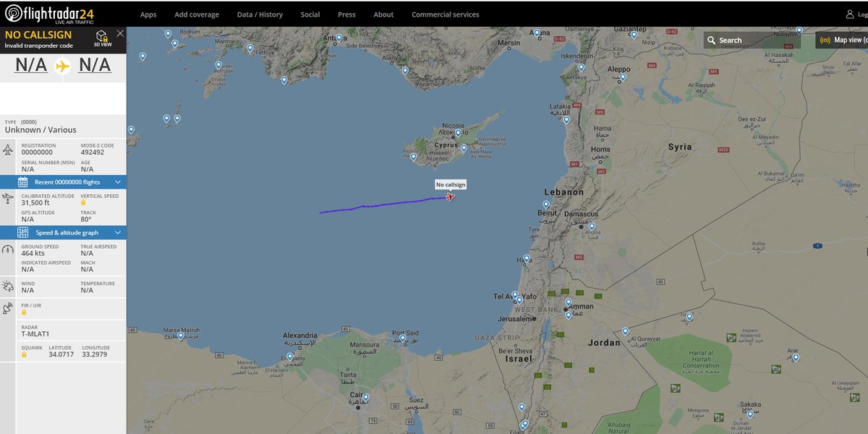868x434 pixels.
Task: Expand the Recent 00000000 flights section
Action: click(x=63, y=182)
